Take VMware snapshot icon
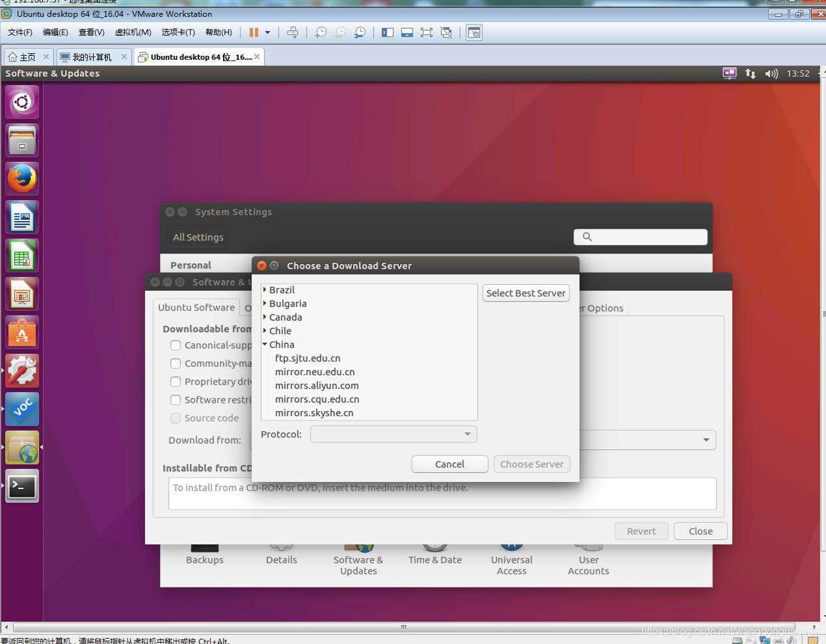 click(x=321, y=33)
